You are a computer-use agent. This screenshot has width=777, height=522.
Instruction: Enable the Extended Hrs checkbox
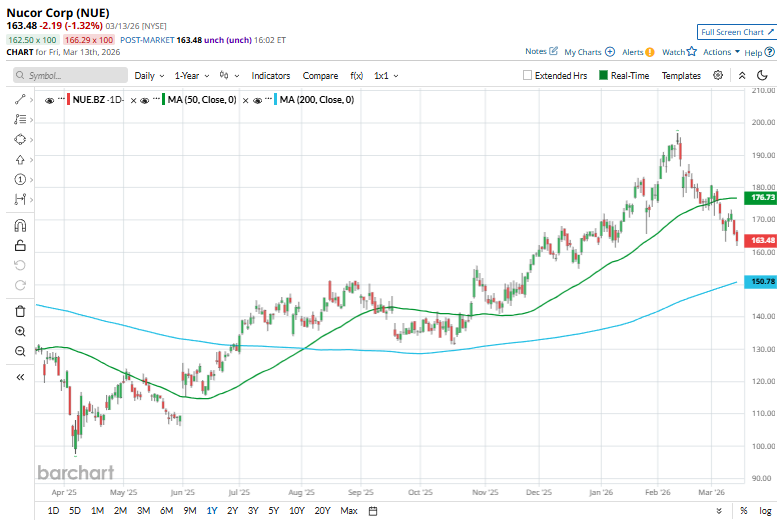528,75
